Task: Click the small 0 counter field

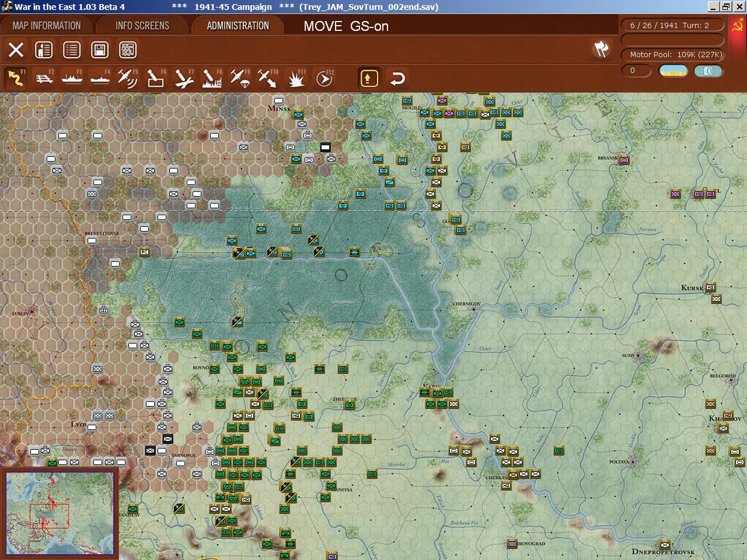Action: click(636, 71)
